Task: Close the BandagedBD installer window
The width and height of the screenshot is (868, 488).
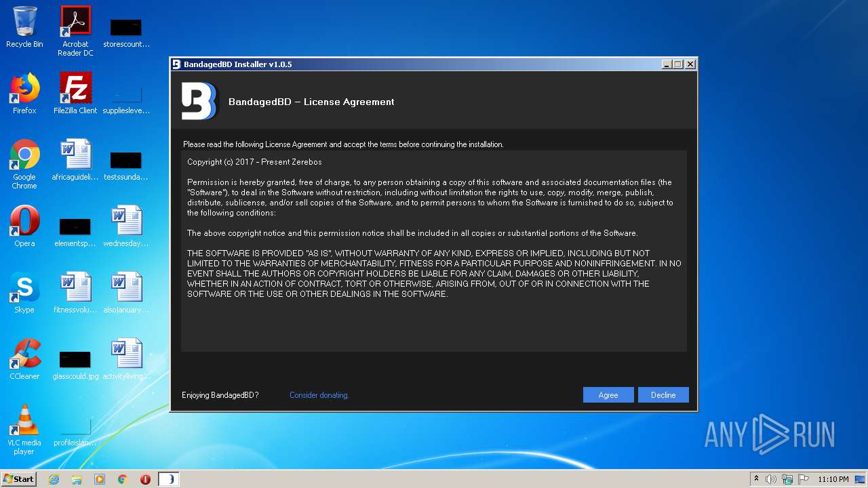Action: [690, 64]
